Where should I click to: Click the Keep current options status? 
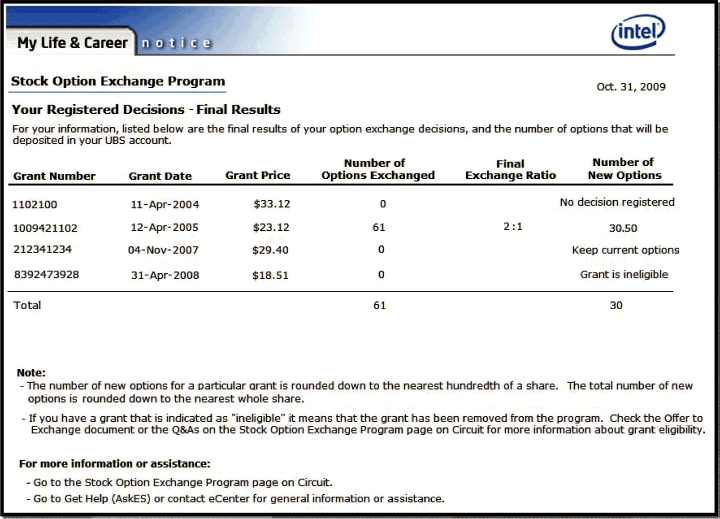625,250
